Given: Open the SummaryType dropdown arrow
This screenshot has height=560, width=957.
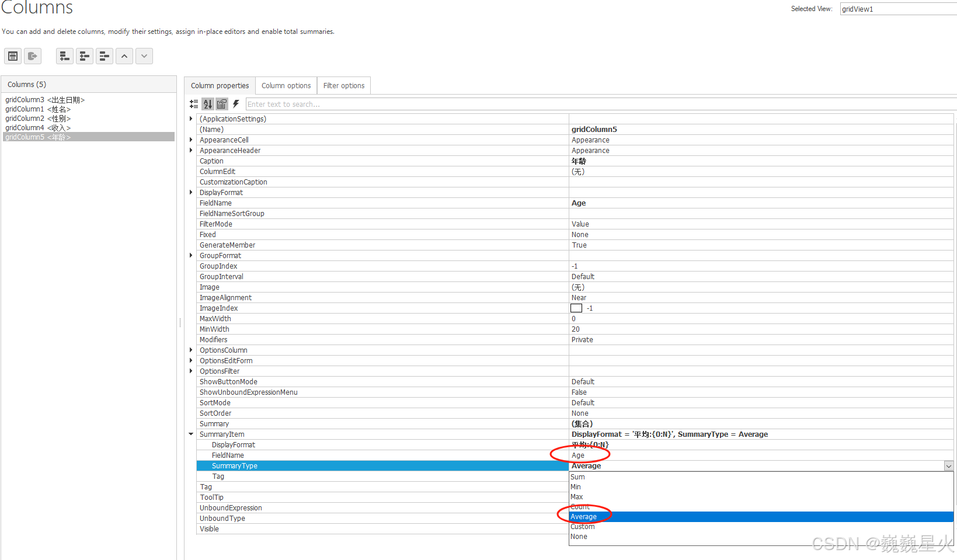Looking at the screenshot, I should pos(949,465).
